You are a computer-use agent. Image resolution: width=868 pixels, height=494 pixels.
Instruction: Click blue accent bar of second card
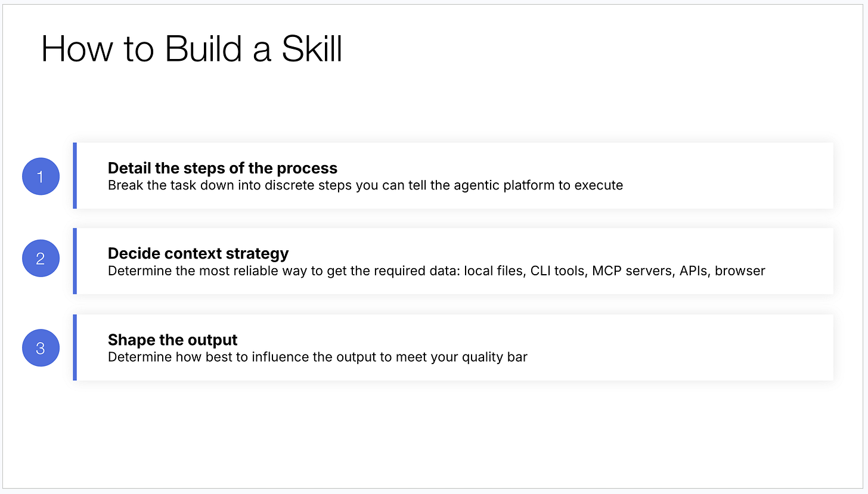click(x=75, y=261)
